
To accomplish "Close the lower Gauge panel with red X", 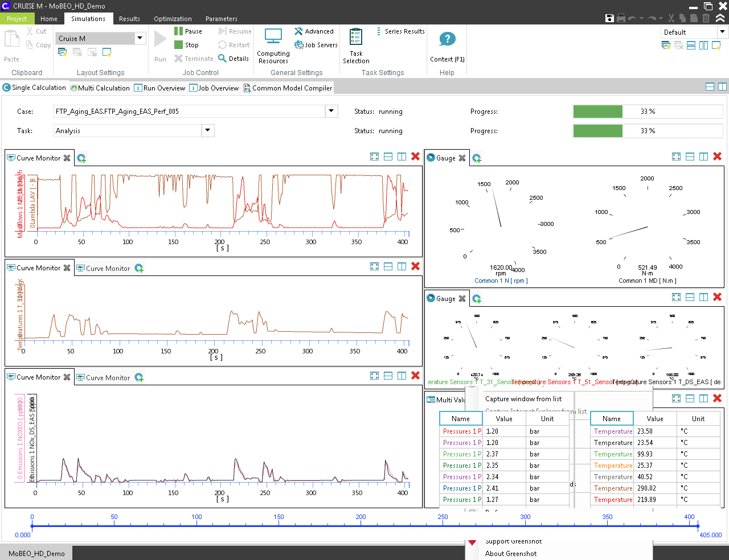I will click(x=717, y=297).
